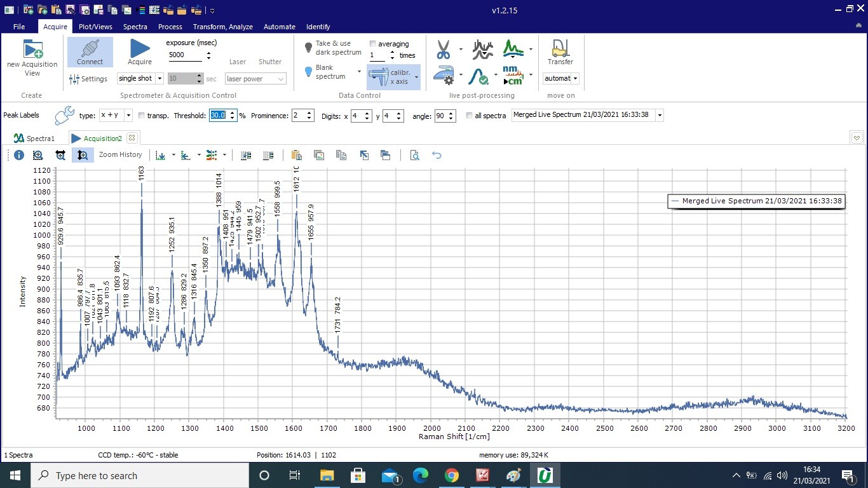Click the Merged Live Spectrum legend entry

point(756,201)
